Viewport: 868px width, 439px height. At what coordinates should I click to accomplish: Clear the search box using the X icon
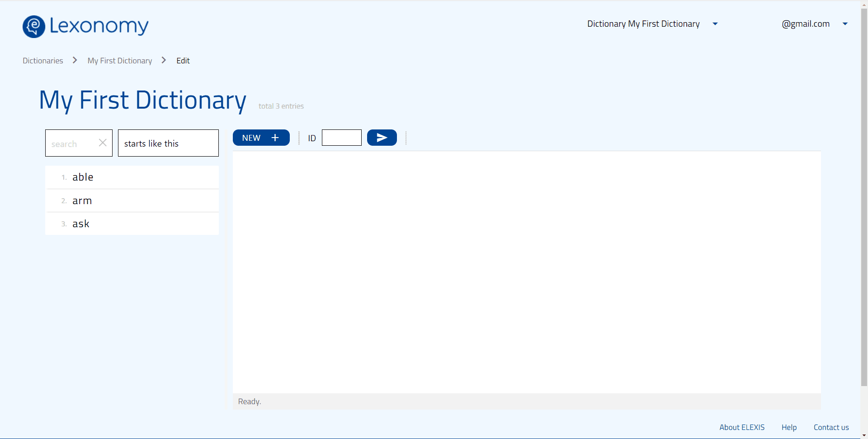point(102,143)
